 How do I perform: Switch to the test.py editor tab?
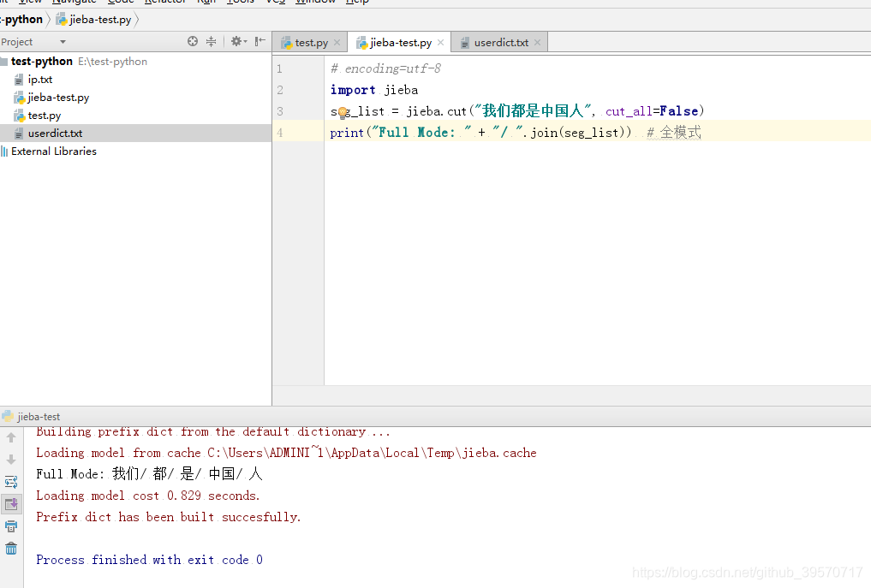tap(311, 42)
